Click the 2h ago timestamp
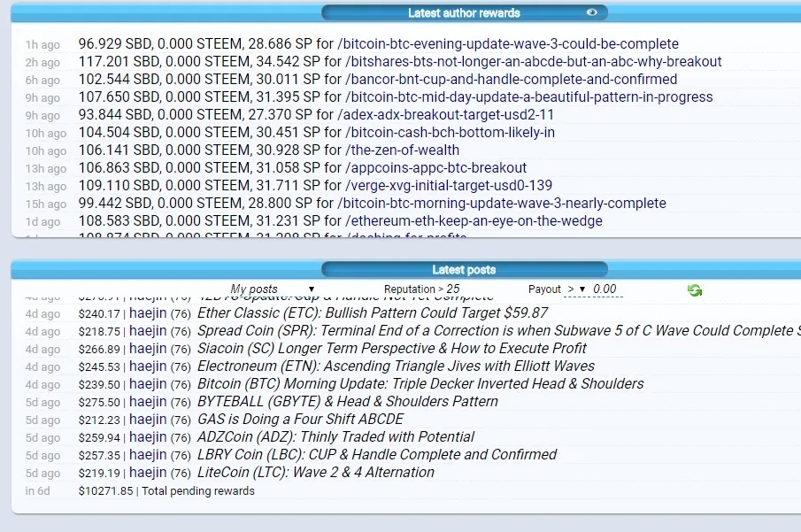 pyautogui.click(x=42, y=62)
